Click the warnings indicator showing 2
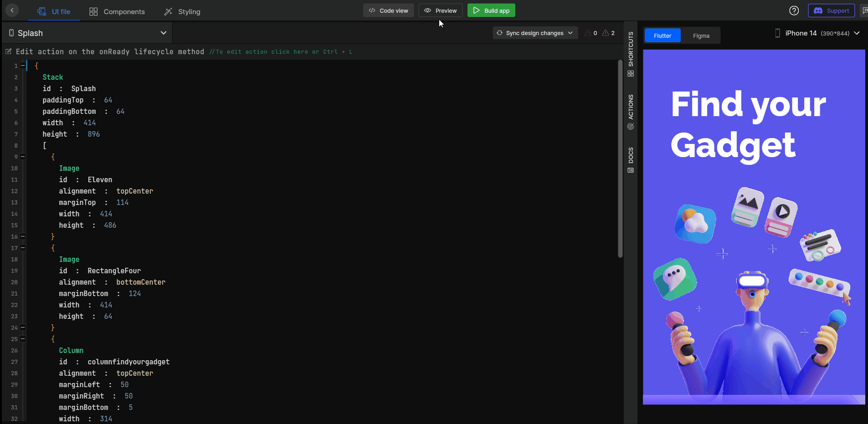Image resolution: width=868 pixels, height=424 pixels. [608, 33]
